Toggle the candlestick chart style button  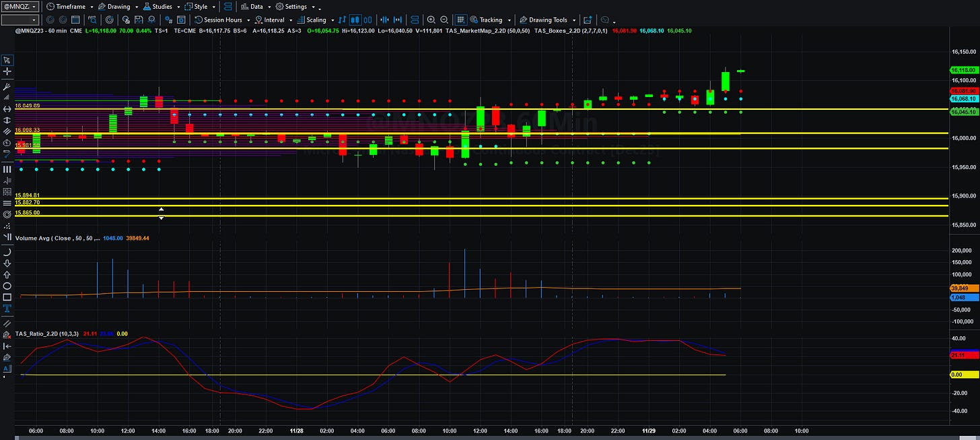pos(356,20)
